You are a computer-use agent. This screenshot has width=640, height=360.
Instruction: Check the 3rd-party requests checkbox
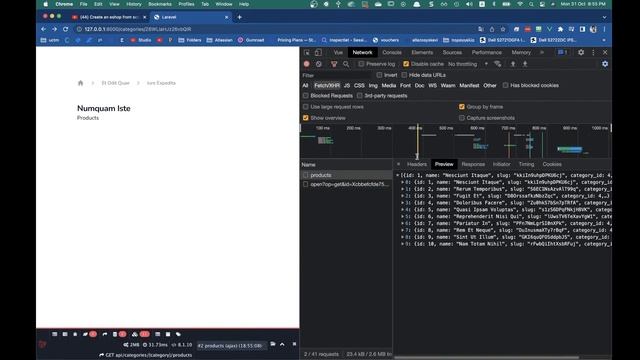pyautogui.click(x=360, y=96)
